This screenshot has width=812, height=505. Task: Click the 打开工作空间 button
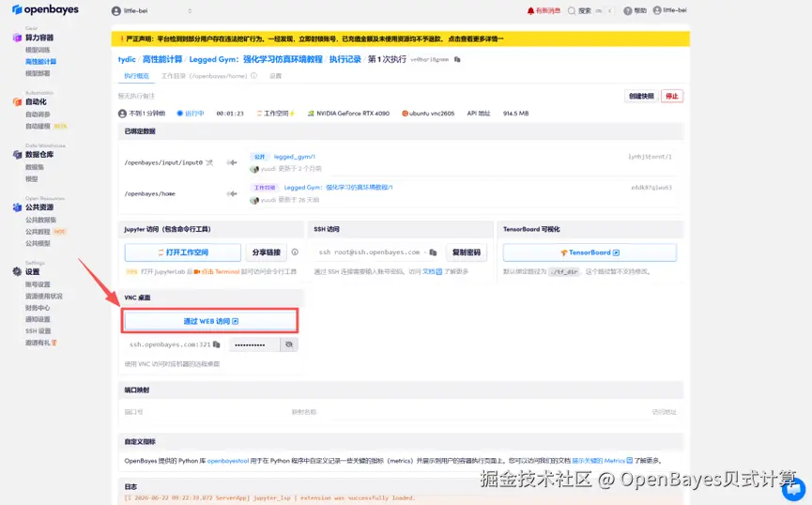click(183, 252)
